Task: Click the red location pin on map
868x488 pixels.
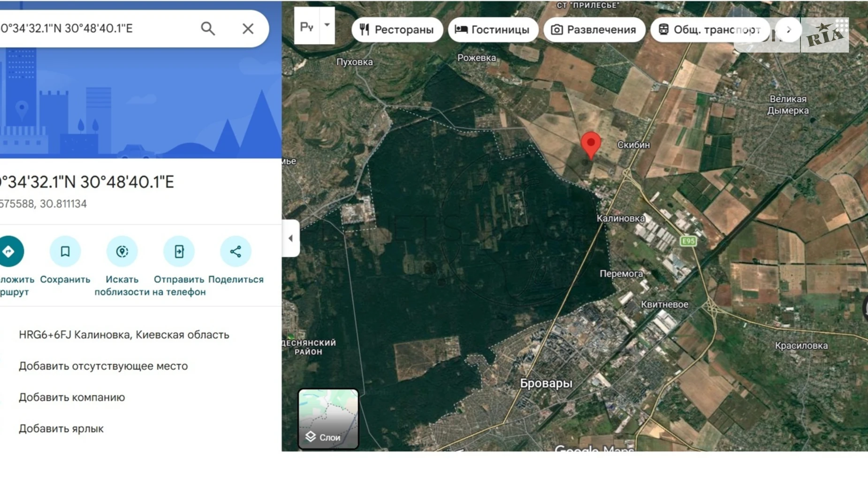Action: [591, 144]
